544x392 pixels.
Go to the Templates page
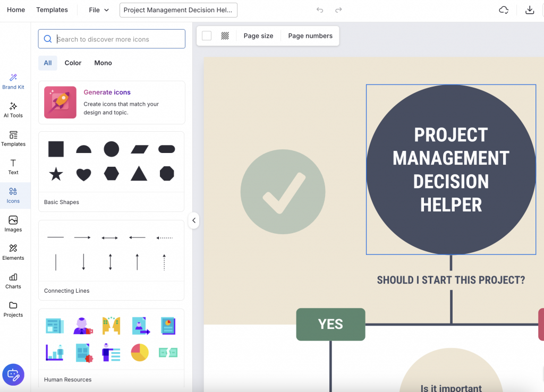click(52, 10)
